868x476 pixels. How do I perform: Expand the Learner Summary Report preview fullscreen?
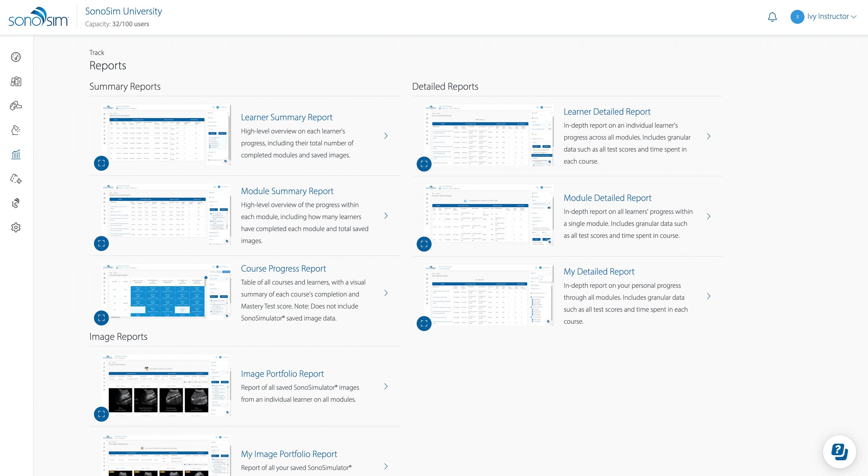[x=101, y=163]
